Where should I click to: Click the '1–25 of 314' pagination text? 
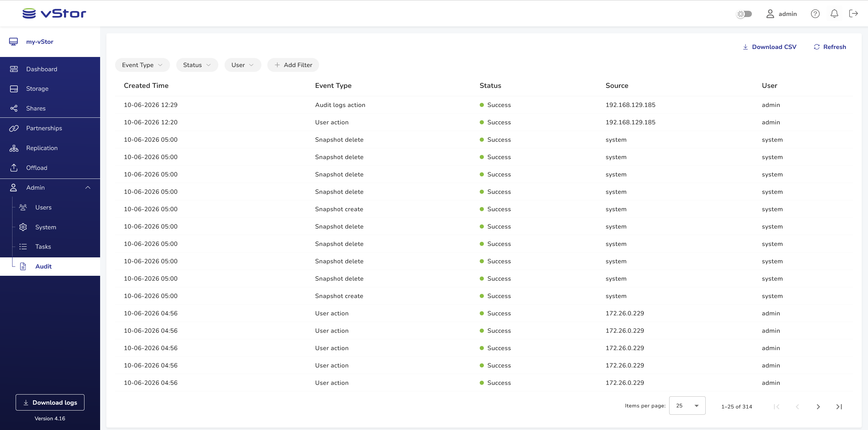tap(737, 407)
